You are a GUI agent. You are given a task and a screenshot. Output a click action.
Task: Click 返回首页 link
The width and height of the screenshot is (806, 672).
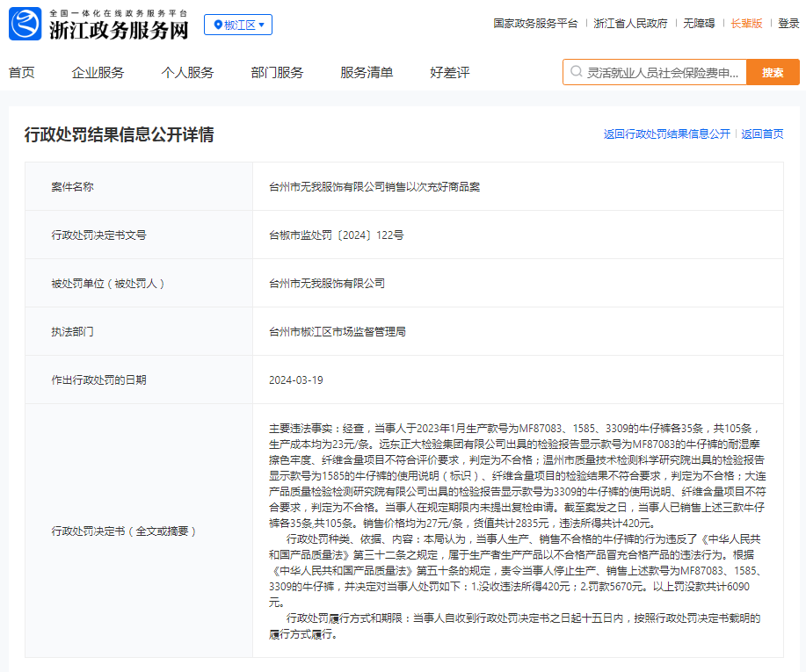point(762,134)
